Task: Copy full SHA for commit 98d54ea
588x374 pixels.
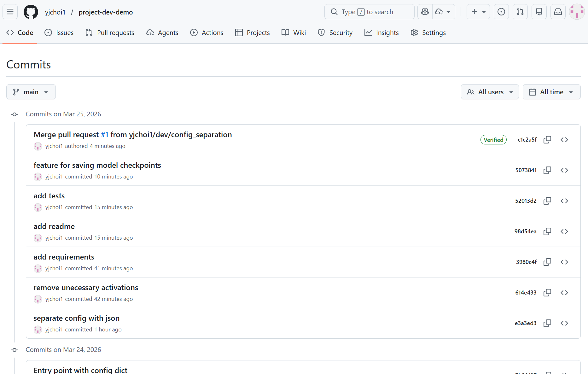Action: (547, 231)
